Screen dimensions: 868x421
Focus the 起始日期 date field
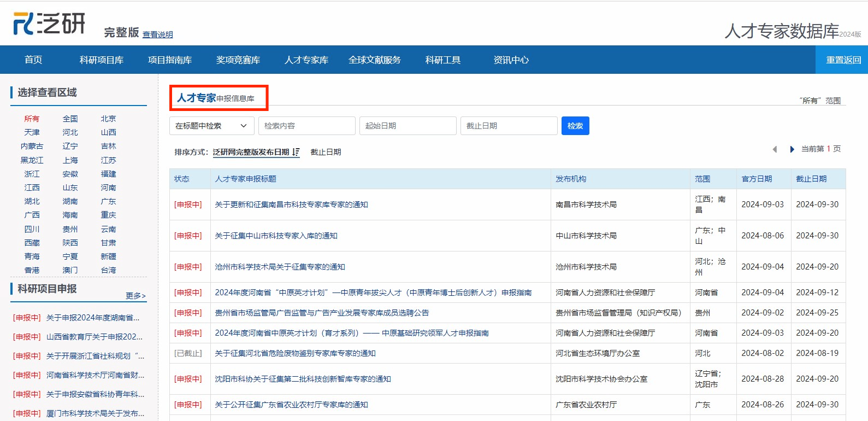click(x=408, y=126)
